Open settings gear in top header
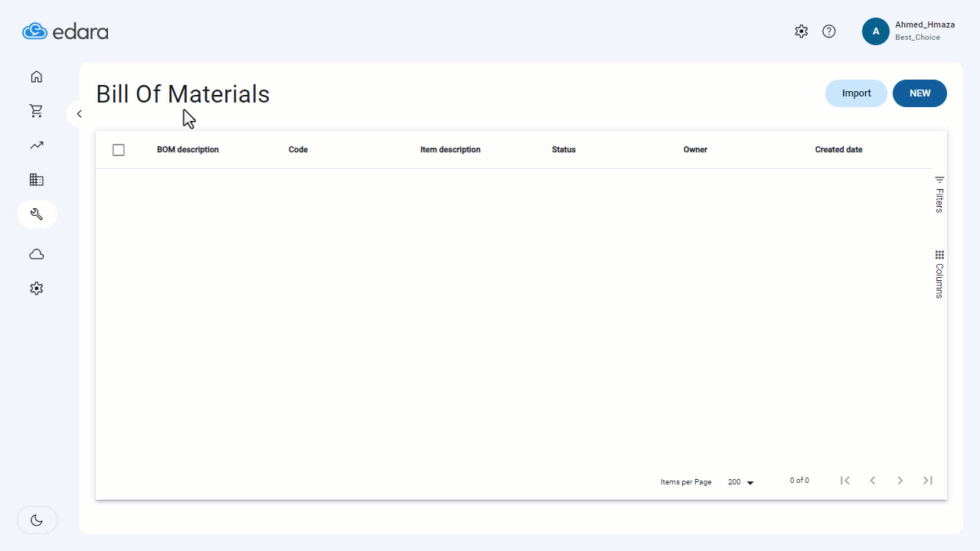980x551 pixels. pos(801,31)
